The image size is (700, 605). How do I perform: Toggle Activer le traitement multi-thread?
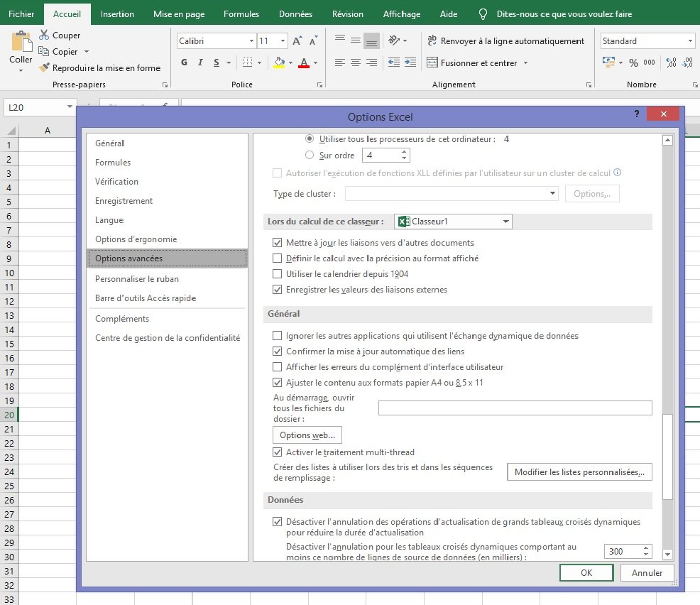278,452
